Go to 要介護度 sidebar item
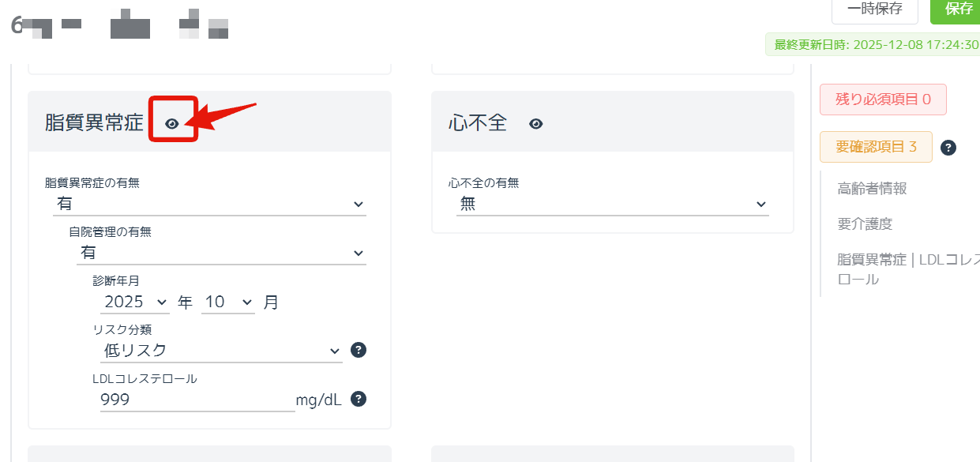This screenshot has width=980, height=462. (x=865, y=223)
